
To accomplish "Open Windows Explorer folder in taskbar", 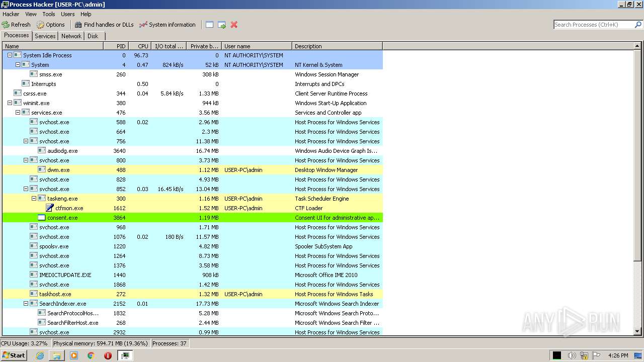I will point(57,355).
